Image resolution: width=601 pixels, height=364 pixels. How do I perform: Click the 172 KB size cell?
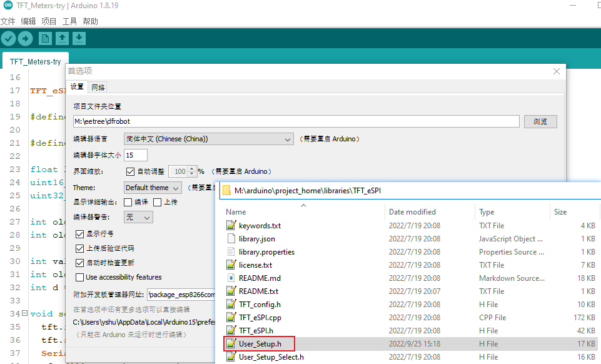click(x=585, y=318)
